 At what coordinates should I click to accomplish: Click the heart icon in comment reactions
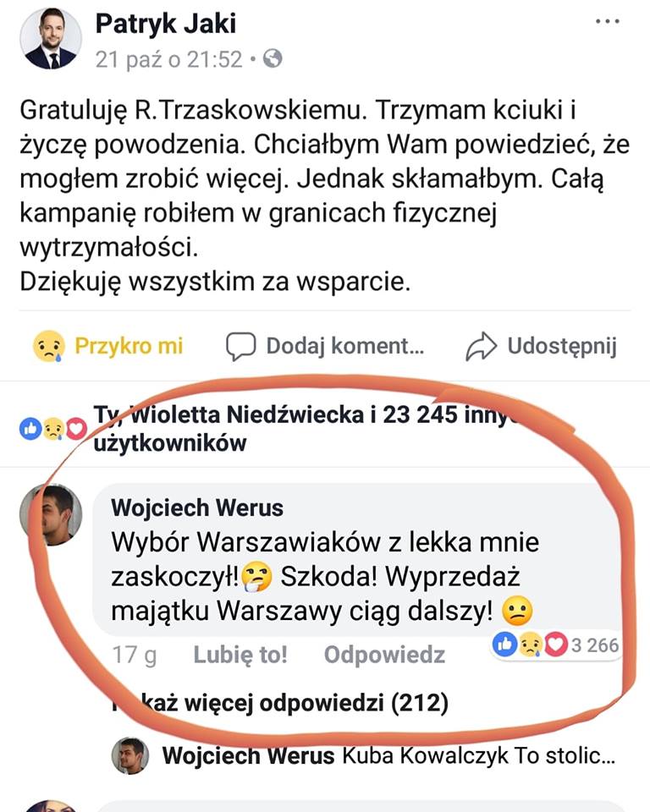point(556,645)
